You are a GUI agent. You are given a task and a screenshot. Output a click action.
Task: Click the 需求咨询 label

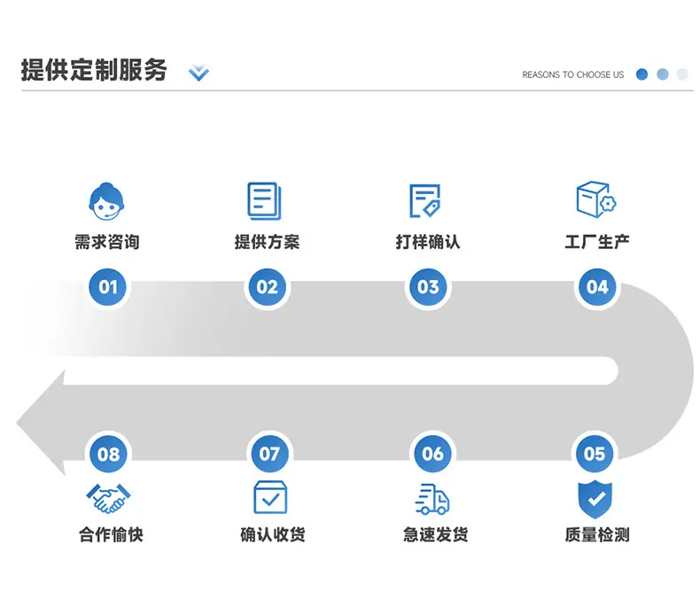click(107, 242)
